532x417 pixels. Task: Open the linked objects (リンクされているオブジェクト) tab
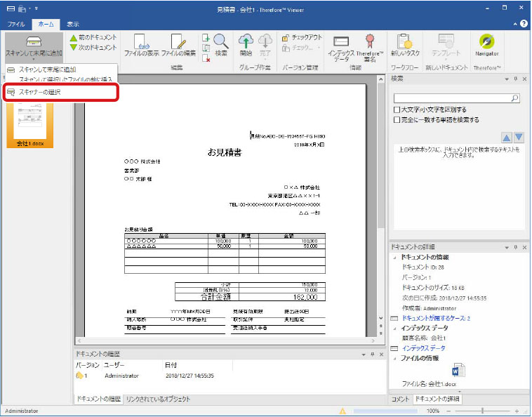point(157,399)
